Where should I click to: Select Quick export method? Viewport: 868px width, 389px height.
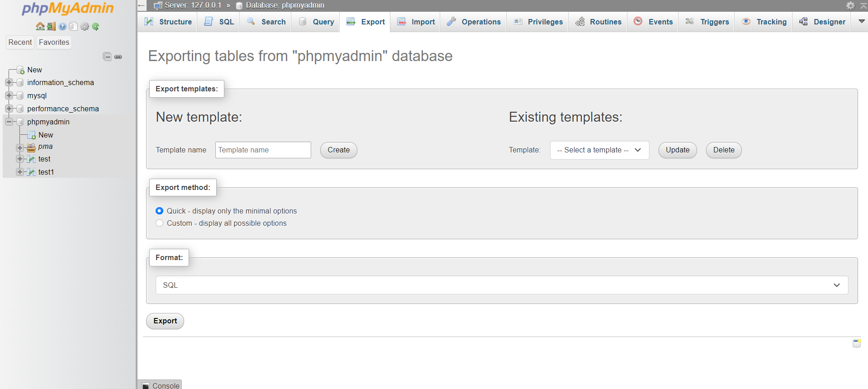point(159,211)
